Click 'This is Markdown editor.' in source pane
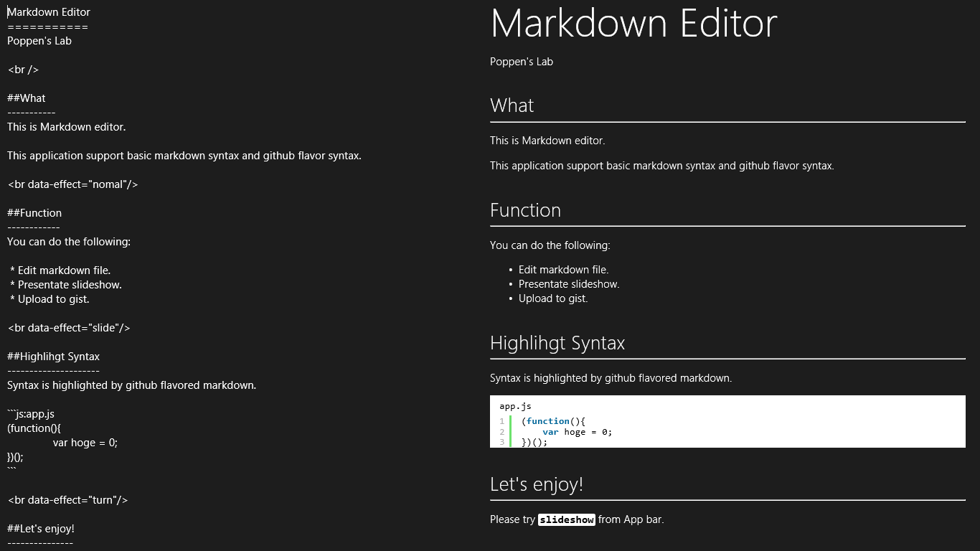Screen dimensions: 980x551 [x=67, y=127]
